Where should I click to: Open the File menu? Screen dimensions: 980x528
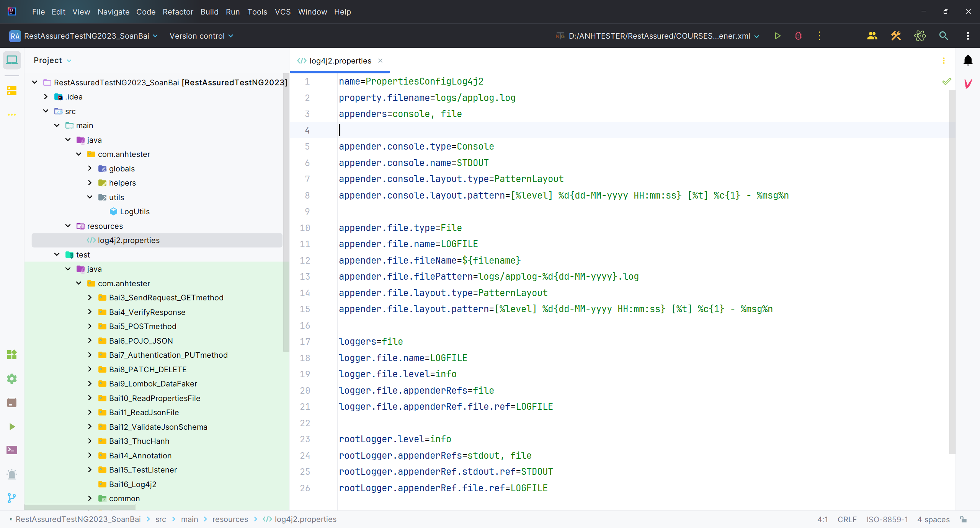pyautogui.click(x=38, y=12)
